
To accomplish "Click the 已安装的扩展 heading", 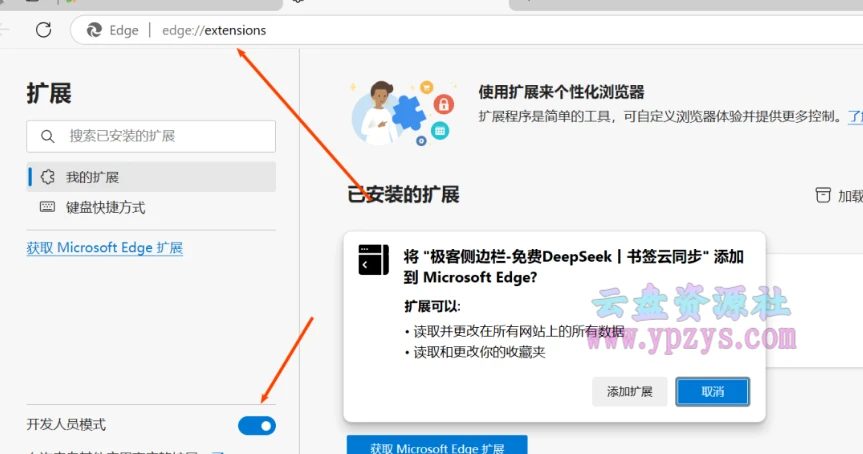I will click(403, 195).
